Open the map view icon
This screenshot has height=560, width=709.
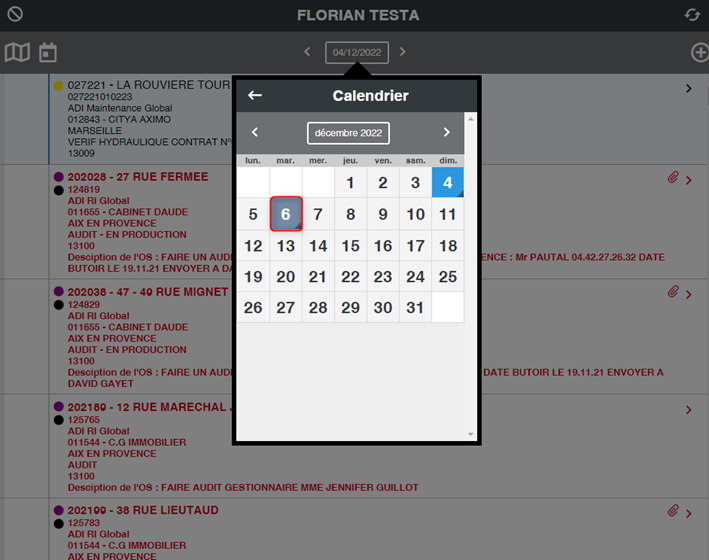pyautogui.click(x=17, y=52)
